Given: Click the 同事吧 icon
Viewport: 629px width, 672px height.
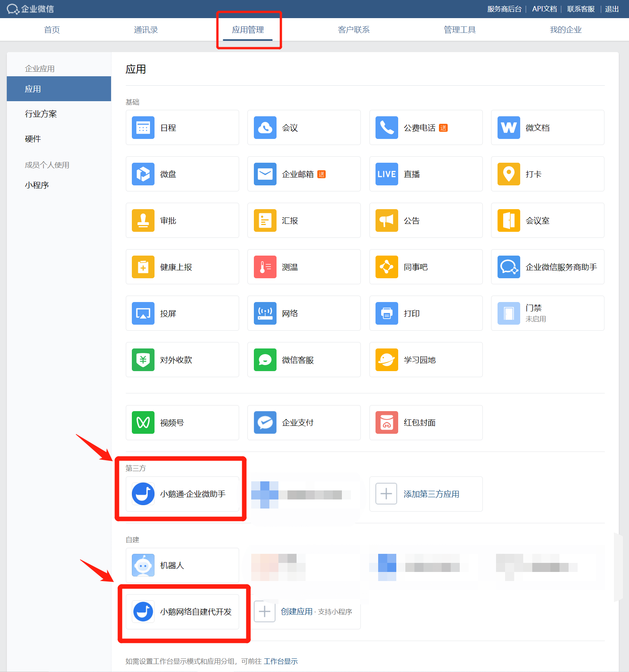Looking at the screenshot, I should [387, 267].
